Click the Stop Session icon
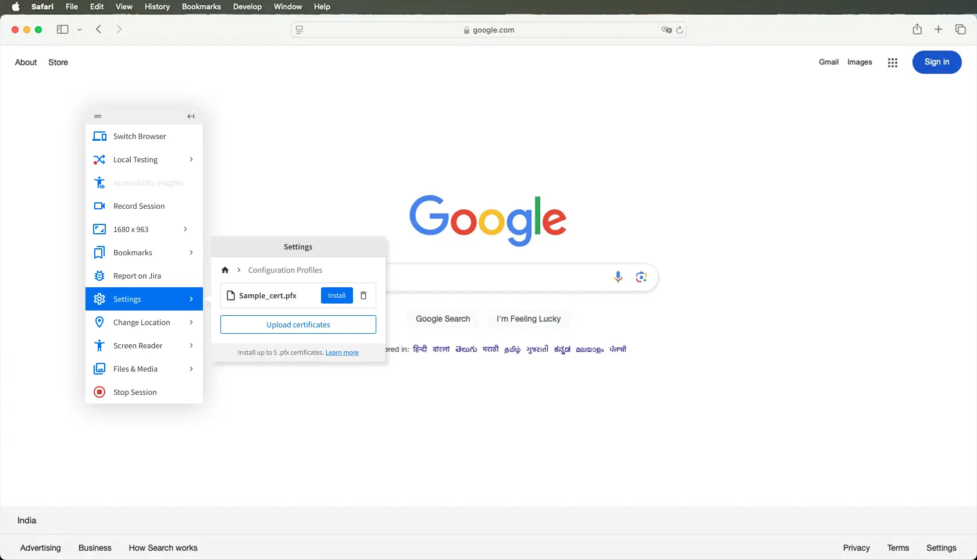The image size is (977, 560). (x=99, y=392)
